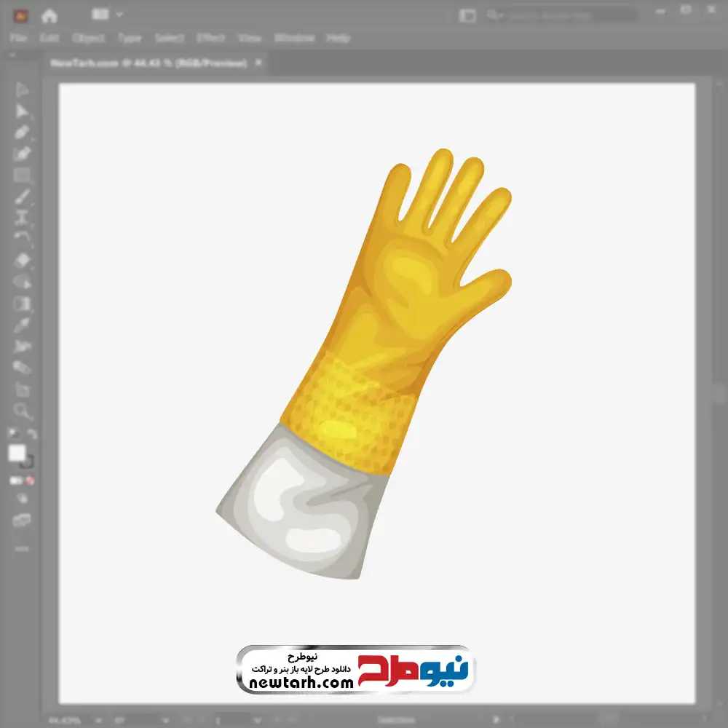Select the Direct Selection tool
Screen dimensions: 728x728
[x=22, y=111]
